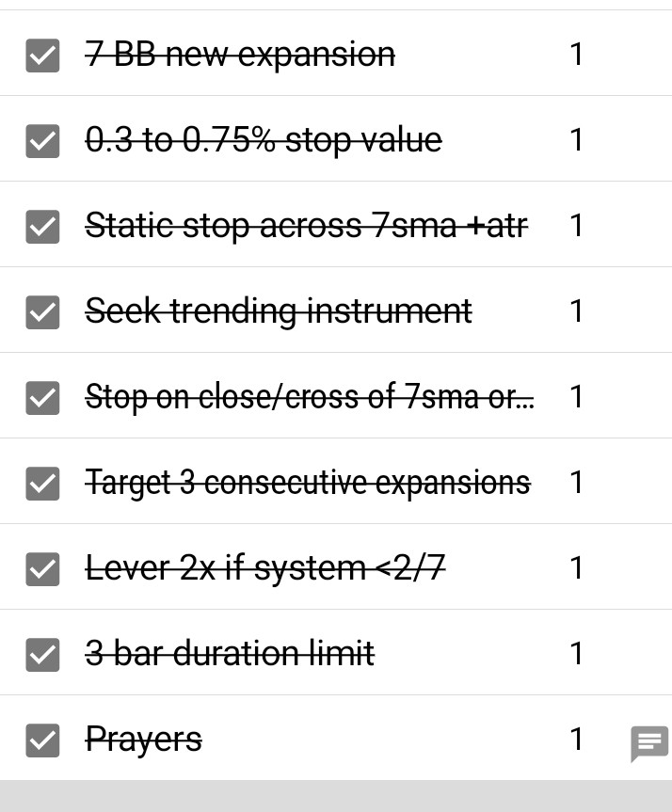Open the truncated "Stop on close/cross of 7sma or…" item
Screen dimensions: 672x812
[x=310, y=397]
